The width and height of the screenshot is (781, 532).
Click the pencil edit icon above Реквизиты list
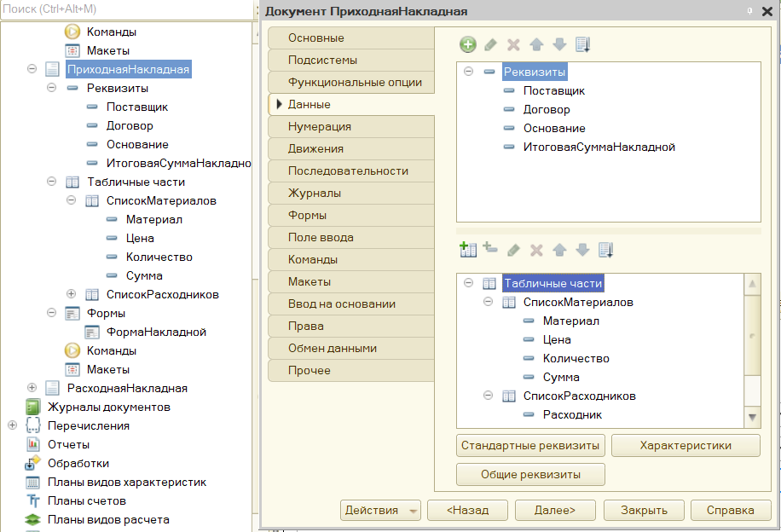tap(490, 45)
